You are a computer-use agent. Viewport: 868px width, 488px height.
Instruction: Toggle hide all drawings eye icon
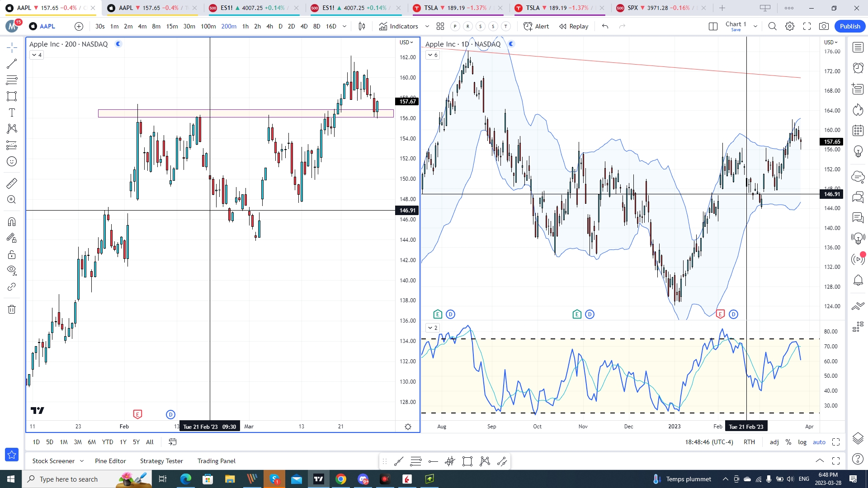click(12, 270)
